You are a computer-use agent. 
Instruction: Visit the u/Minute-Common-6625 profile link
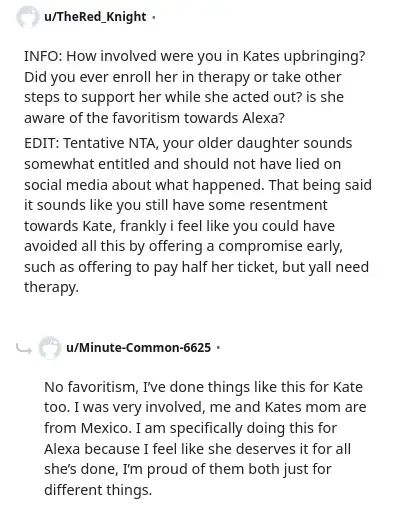tap(139, 348)
